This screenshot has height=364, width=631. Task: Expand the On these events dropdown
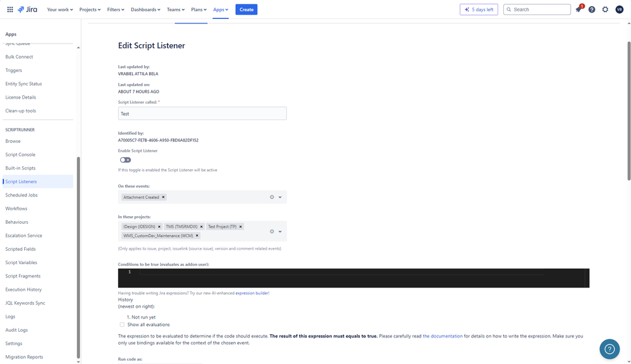click(x=280, y=197)
